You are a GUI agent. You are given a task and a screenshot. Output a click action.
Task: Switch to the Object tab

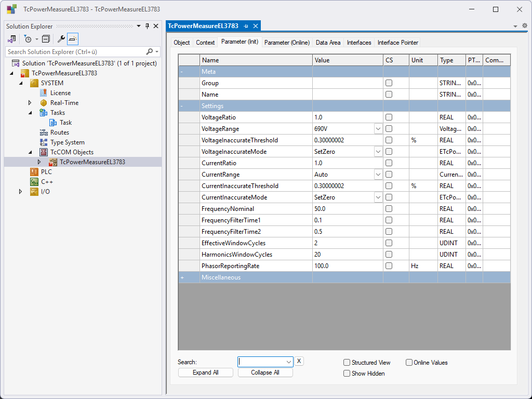click(181, 43)
